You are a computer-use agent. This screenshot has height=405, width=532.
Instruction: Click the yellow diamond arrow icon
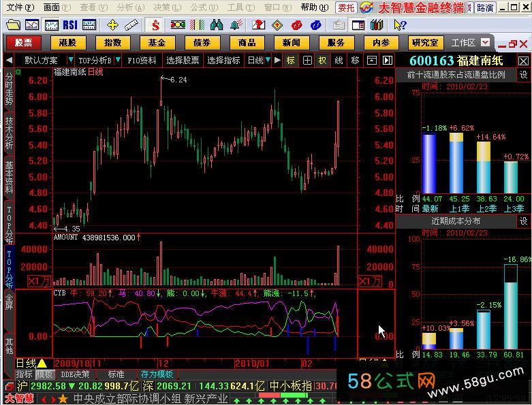click(277, 25)
